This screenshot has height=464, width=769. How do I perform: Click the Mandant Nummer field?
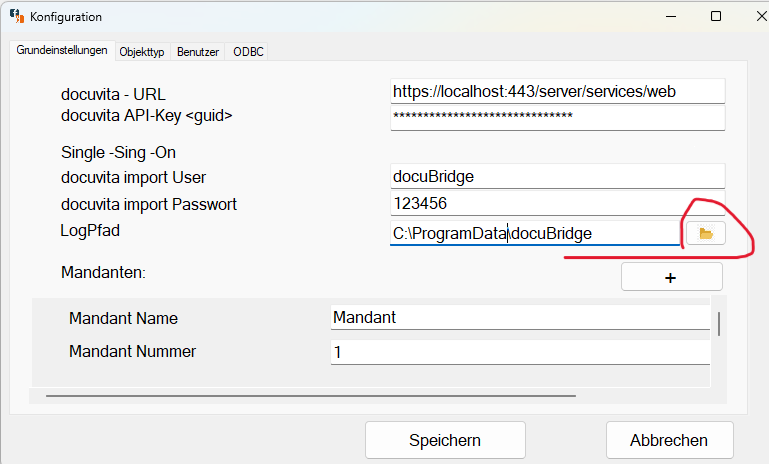[520, 352]
